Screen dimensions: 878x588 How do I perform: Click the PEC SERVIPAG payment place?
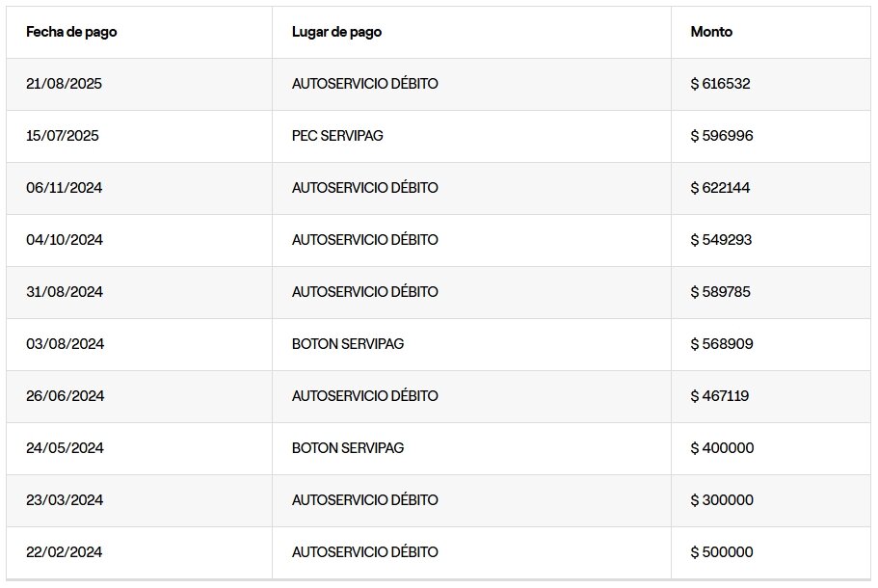coord(337,136)
